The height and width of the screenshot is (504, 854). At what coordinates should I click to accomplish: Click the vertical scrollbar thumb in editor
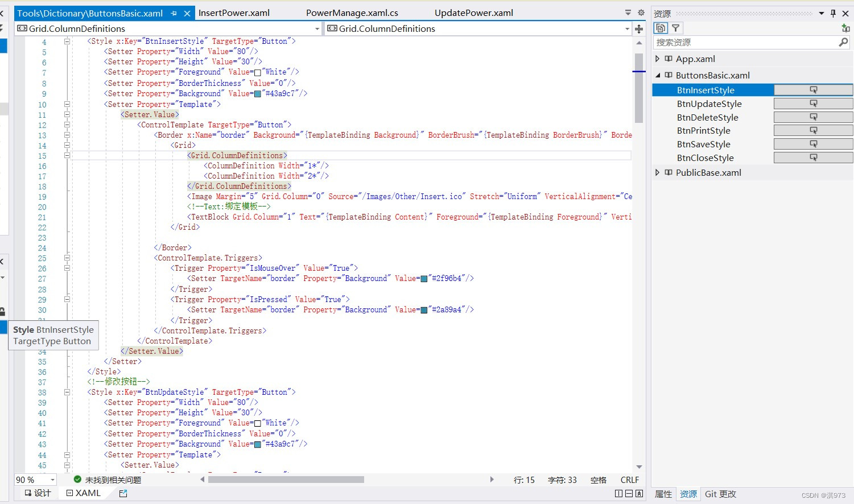coord(639,88)
